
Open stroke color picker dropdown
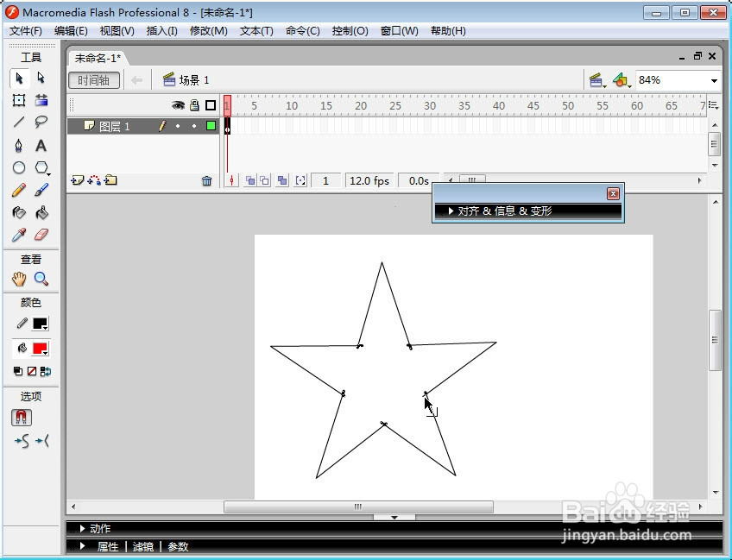click(x=41, y=324)
